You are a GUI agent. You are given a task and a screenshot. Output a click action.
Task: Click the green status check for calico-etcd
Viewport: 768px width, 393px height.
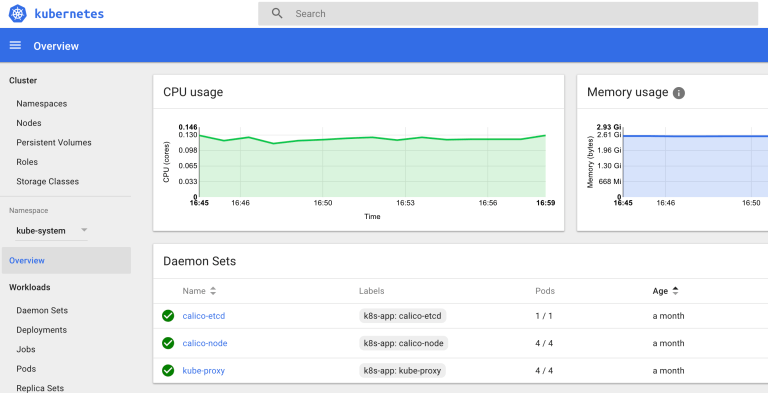click(x=168, y=316)
